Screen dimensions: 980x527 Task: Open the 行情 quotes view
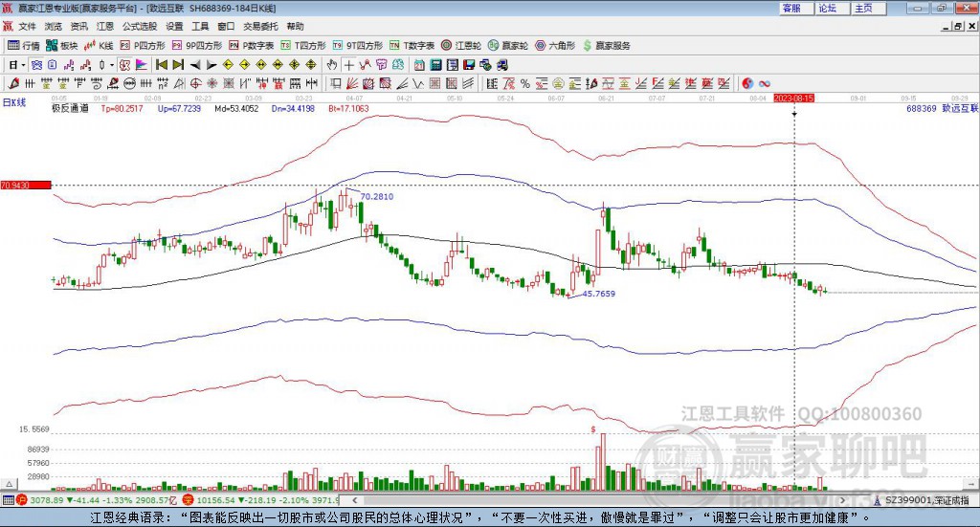(x=23, y=46)
